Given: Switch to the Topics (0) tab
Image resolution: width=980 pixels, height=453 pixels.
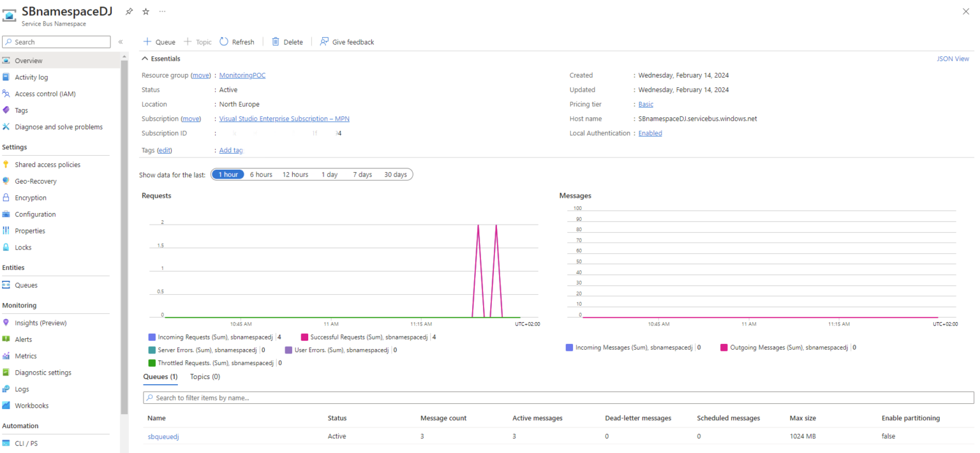Looking at the screenshot, I should click(204, 376).
